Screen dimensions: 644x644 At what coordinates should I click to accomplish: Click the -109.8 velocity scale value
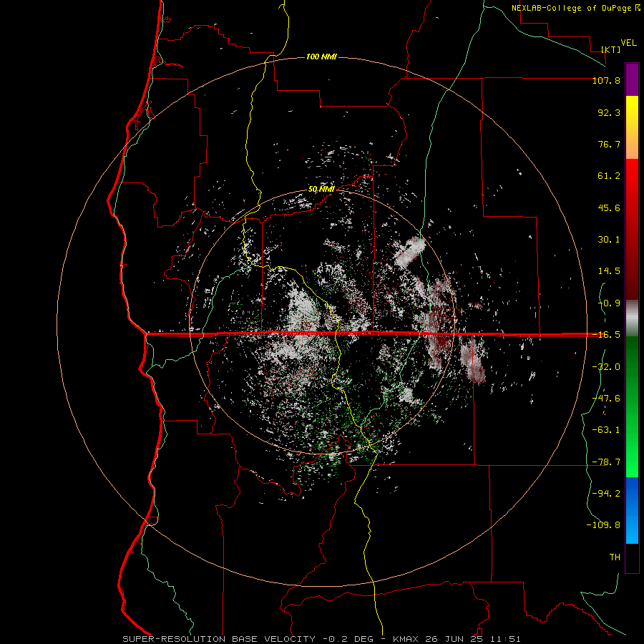[603, 525]
